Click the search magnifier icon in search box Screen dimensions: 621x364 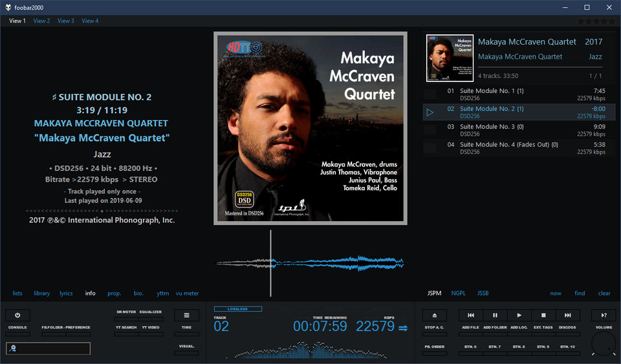click(13, 348)
